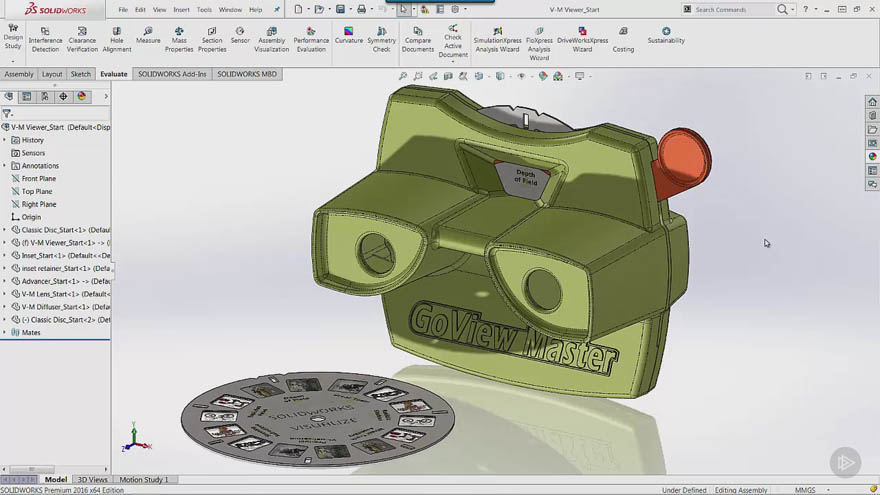Viewport: 880px width, 495px height.
Task: Toggle Curvature display
Action: (x=349, y=35)
